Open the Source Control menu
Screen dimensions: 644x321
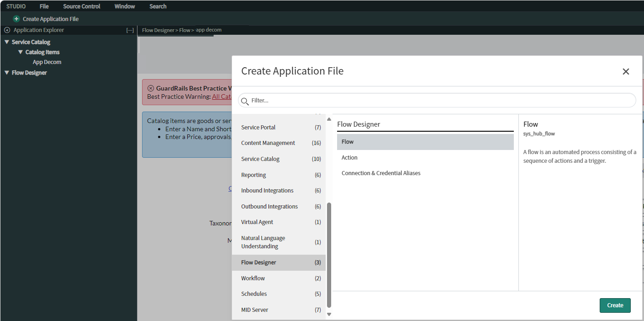point(82,6)
